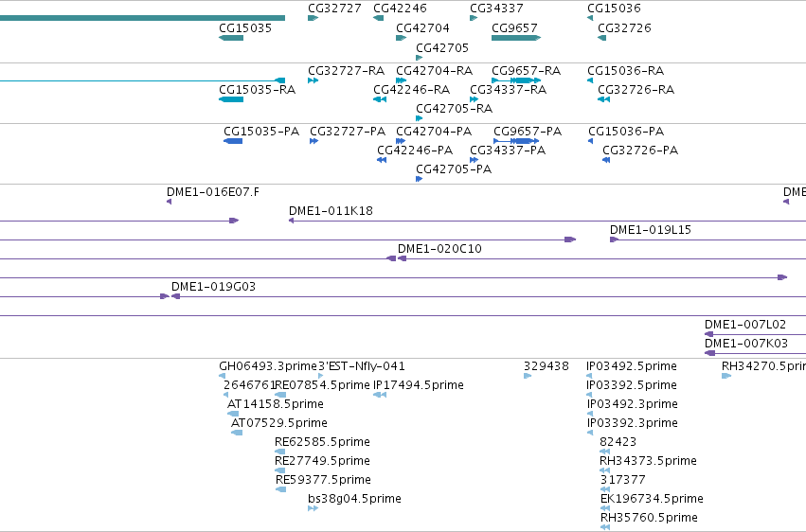Click the GH06493.3prime EST label

point(268,366)
